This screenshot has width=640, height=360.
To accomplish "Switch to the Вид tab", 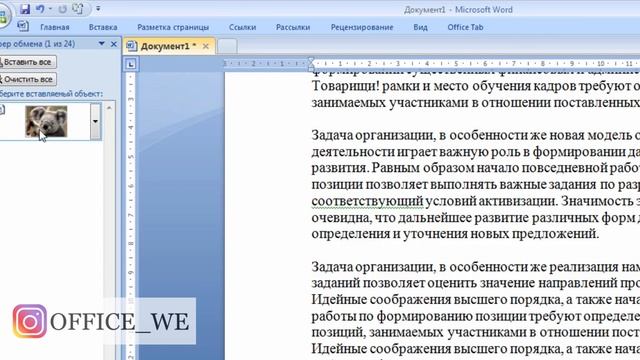I will (x=420, y=27).
